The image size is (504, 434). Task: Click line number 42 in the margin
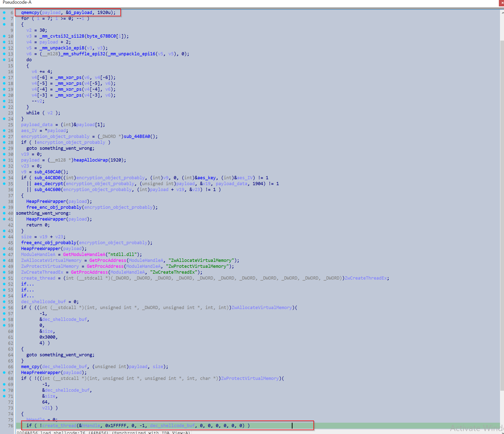click(11, 225)
